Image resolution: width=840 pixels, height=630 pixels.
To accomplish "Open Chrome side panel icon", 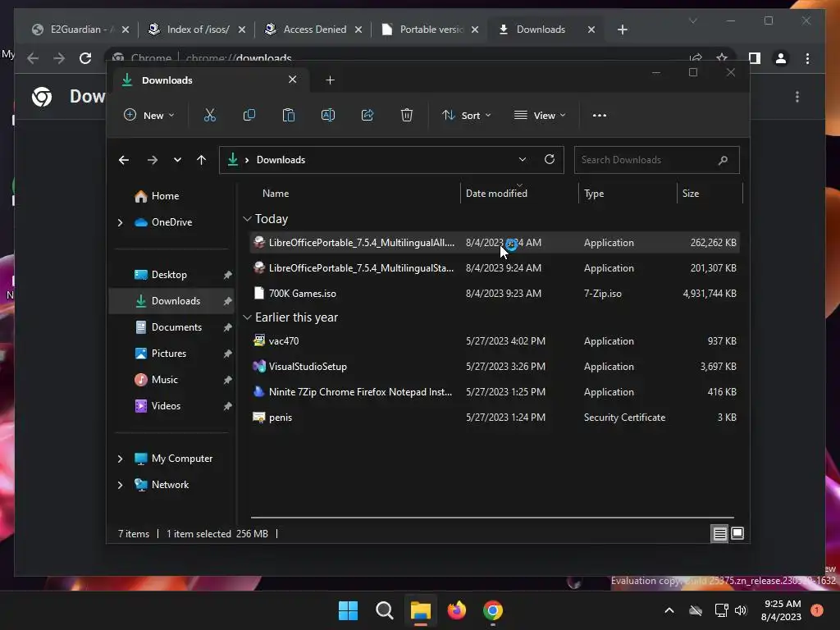I will [755, 58].
